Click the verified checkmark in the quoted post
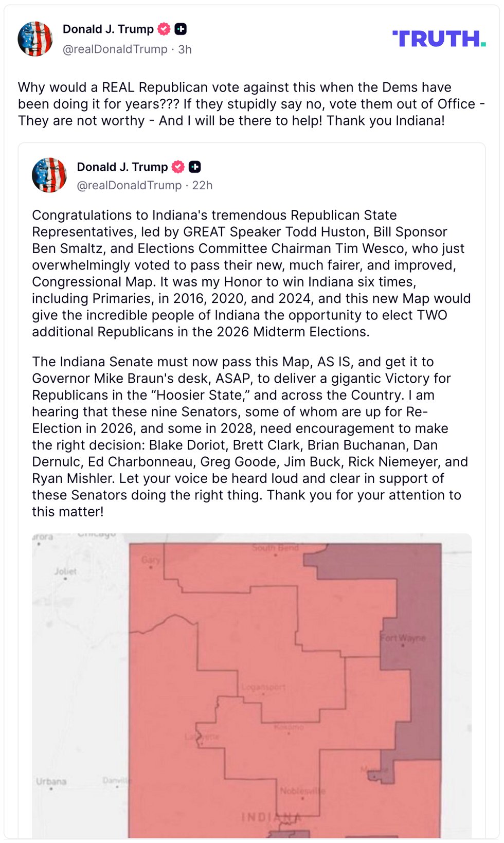 pos(178,167)
